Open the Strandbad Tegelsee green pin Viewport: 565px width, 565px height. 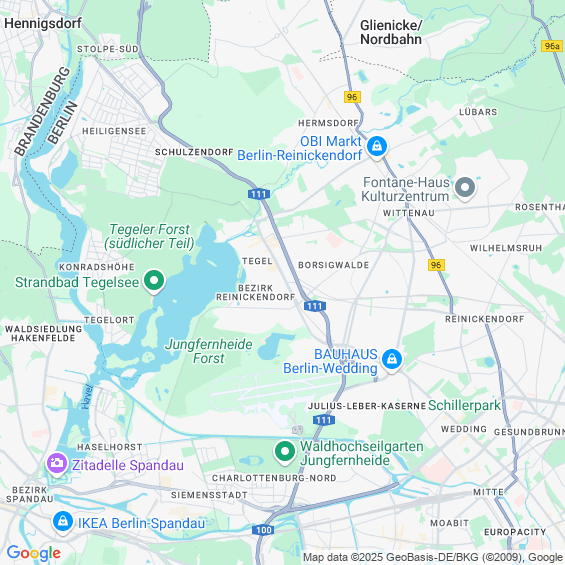[154, 281]
